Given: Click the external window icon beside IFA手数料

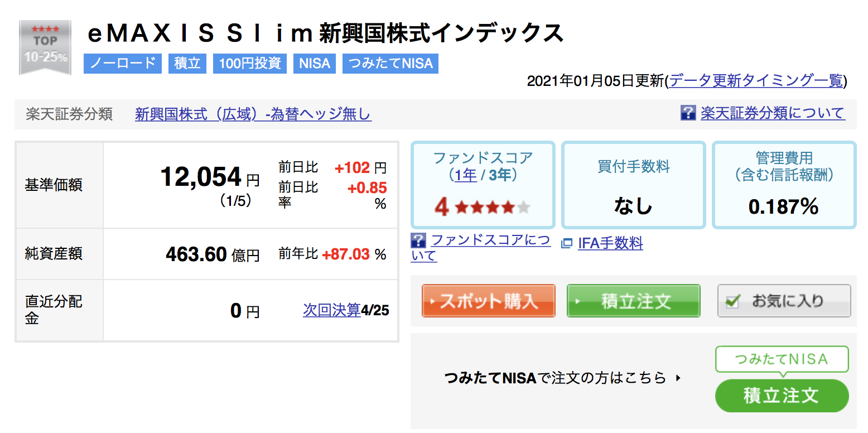Looking at the screenshot, I should pyautogui.click(x=567, y=243).
